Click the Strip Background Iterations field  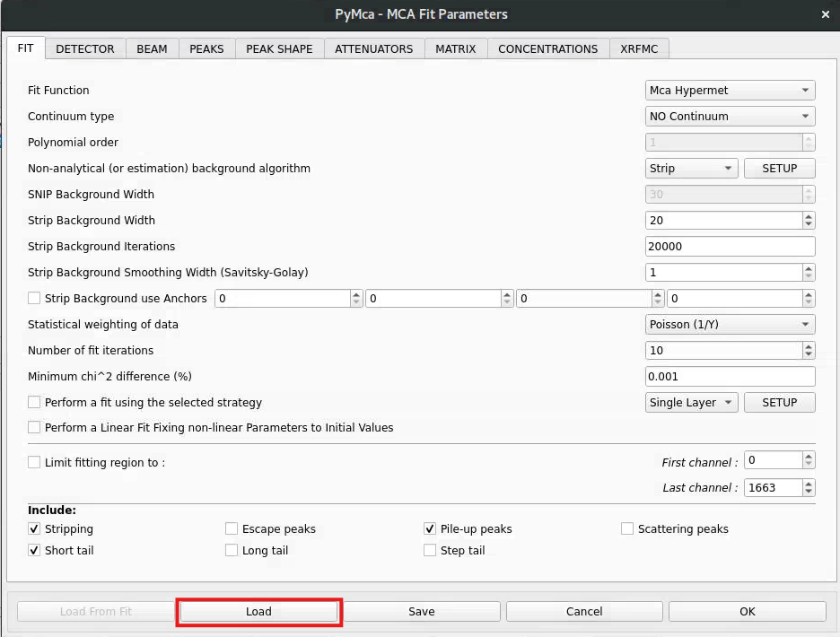(x=731, y=247)
